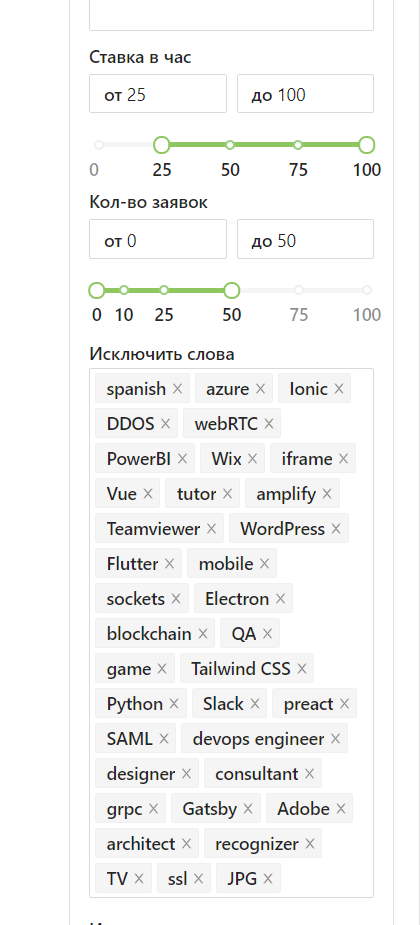Remove the spanish tag
The height and width of the screenshot is (925, 420).
[x=178, y=389]
